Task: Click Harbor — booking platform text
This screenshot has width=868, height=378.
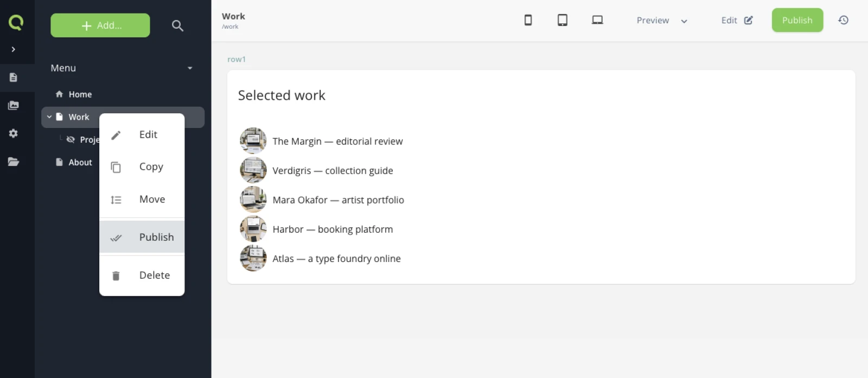Action: 333,229
